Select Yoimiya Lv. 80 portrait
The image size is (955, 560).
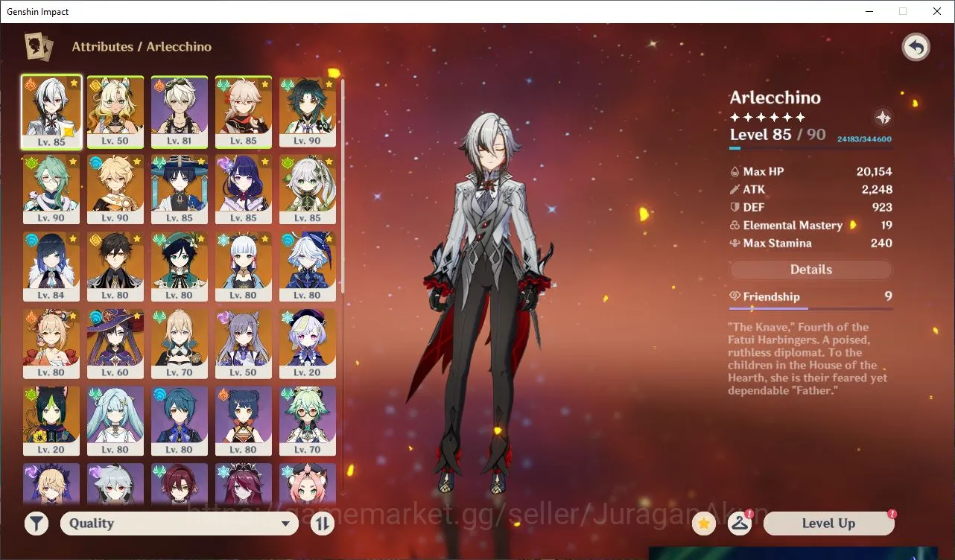click(51, 344)
